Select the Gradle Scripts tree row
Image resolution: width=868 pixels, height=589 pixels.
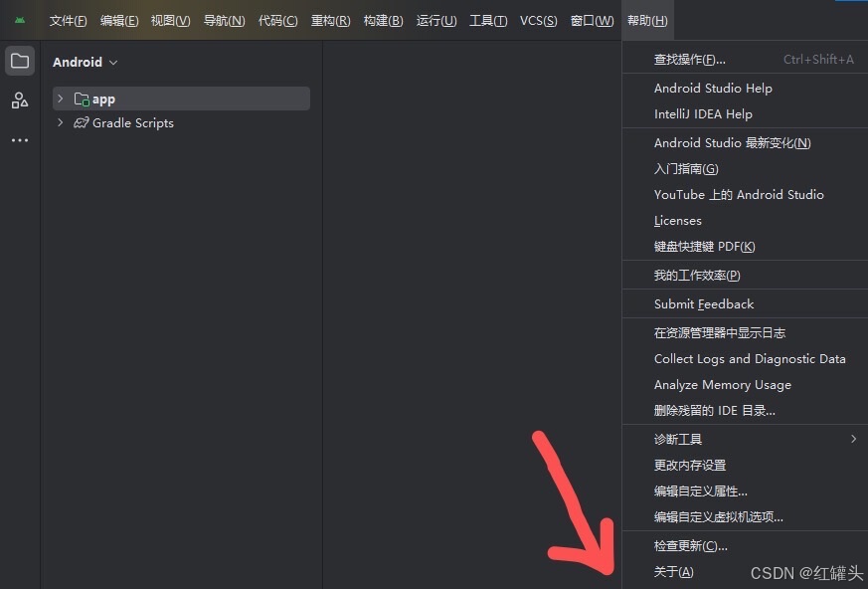[x=181, y=122]
